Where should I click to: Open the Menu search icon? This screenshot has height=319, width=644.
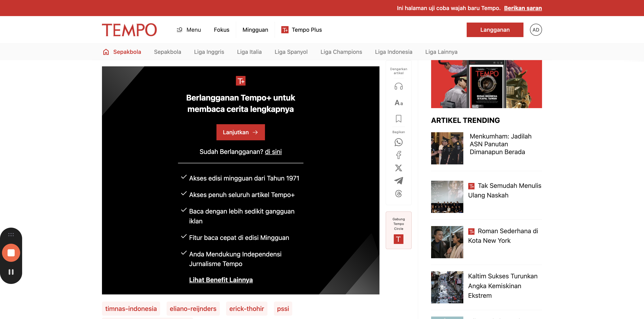180,30
